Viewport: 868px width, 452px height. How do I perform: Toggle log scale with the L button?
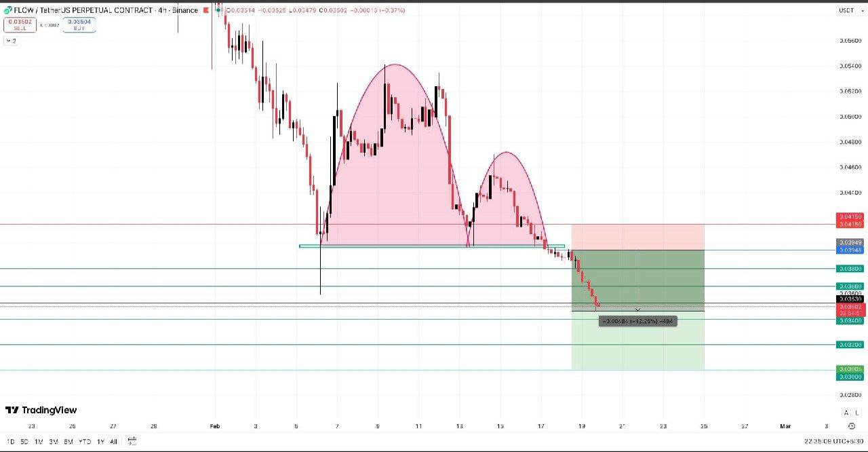point(856,413)
